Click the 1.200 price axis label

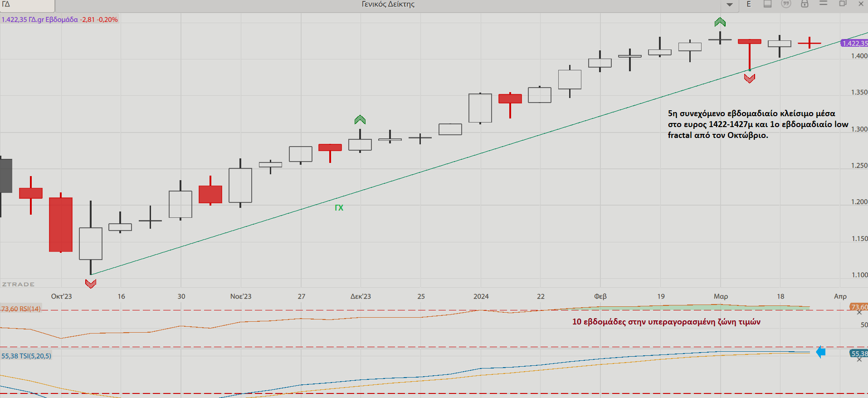[x=859, y=201]
